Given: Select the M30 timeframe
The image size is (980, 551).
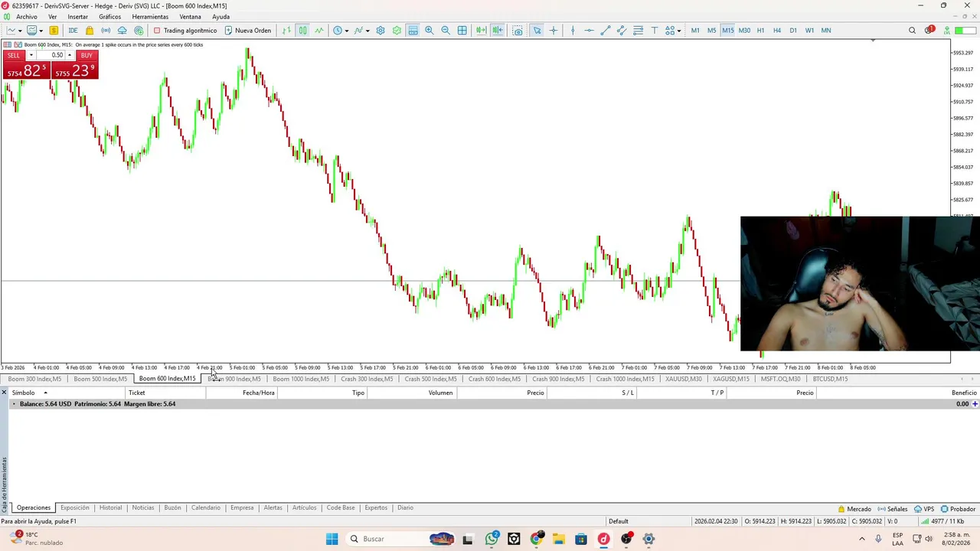Looking at the screenshot, I should point(744,31).
